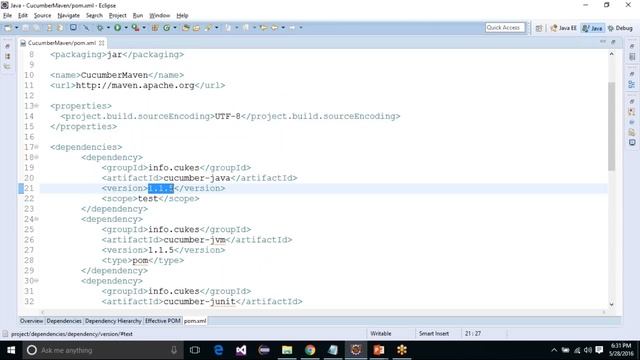
Task: Click the Save toolbar icon
Action: click(x=25, y=28)
